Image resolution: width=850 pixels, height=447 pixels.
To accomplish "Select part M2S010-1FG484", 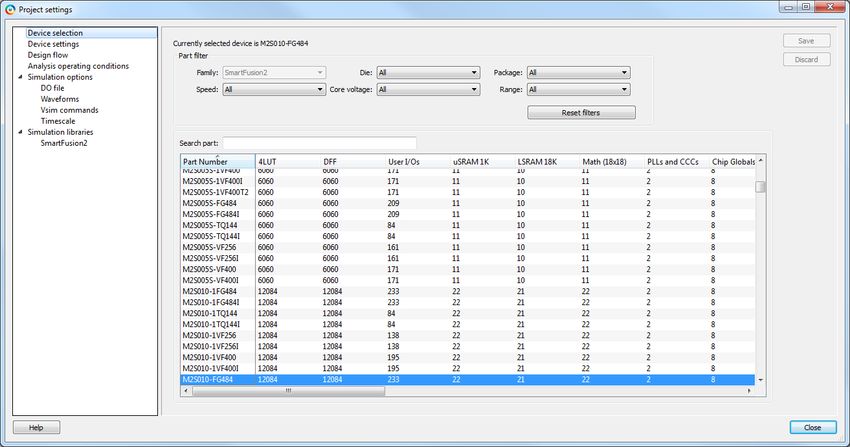I will coord(467,291).
